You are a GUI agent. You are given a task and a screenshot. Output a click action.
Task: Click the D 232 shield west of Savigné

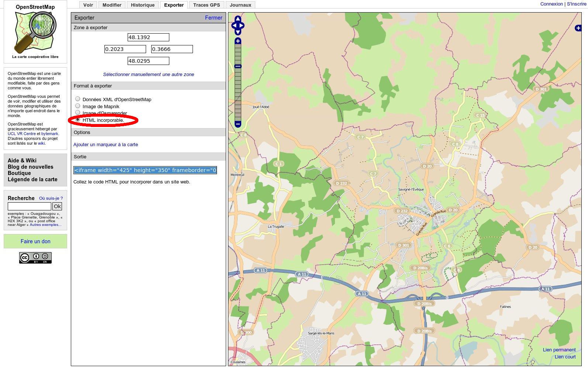point(341,183)
